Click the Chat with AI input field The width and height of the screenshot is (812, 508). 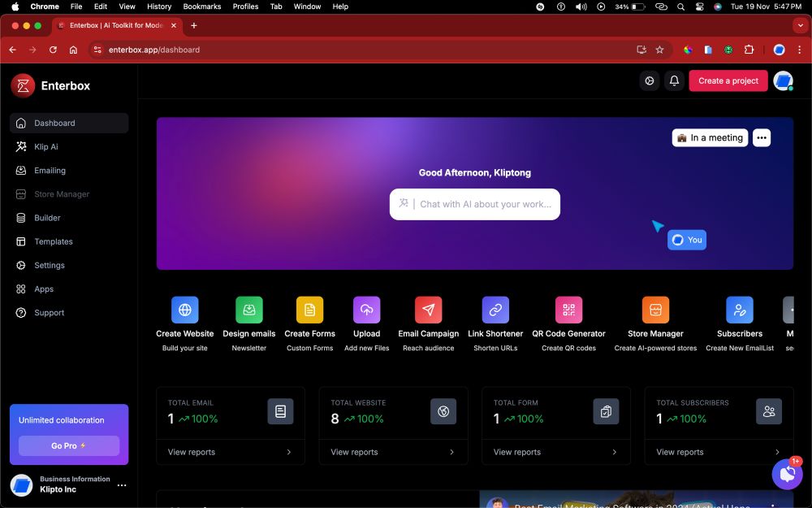click(x=475, y=204)
